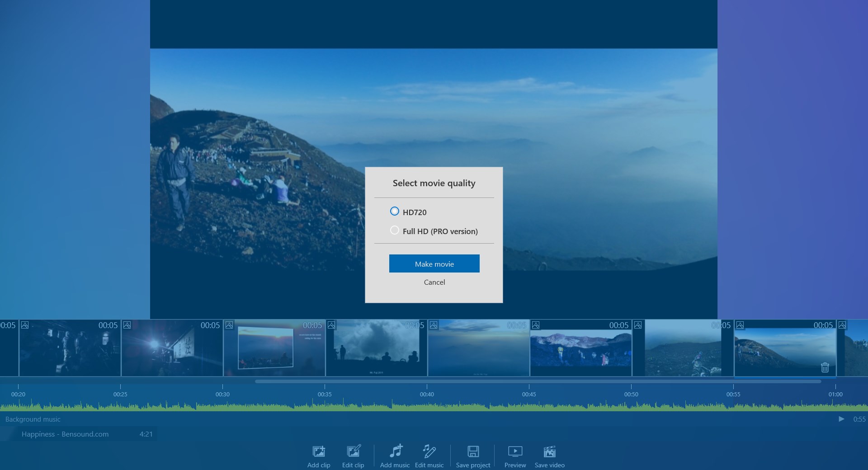This screenshot has width=868, height=470.
Task: Open the Edit music tool
Action: tap(429, 456)
